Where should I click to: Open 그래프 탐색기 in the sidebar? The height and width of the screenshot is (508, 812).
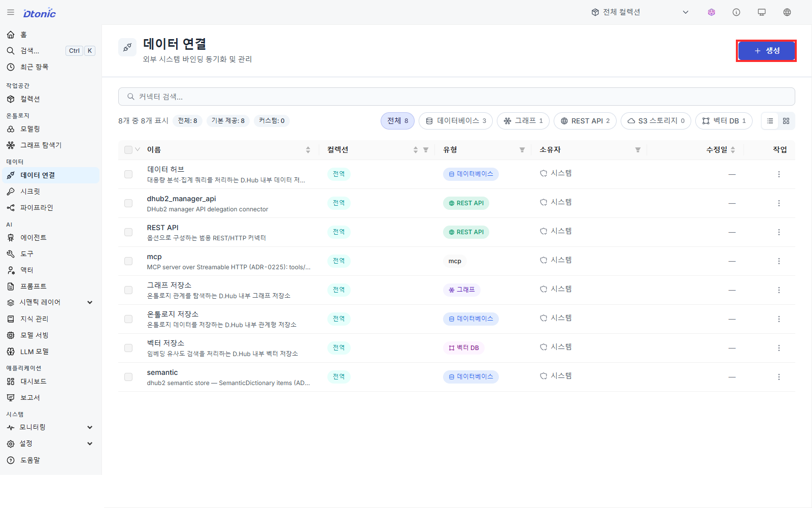[51, 145]
